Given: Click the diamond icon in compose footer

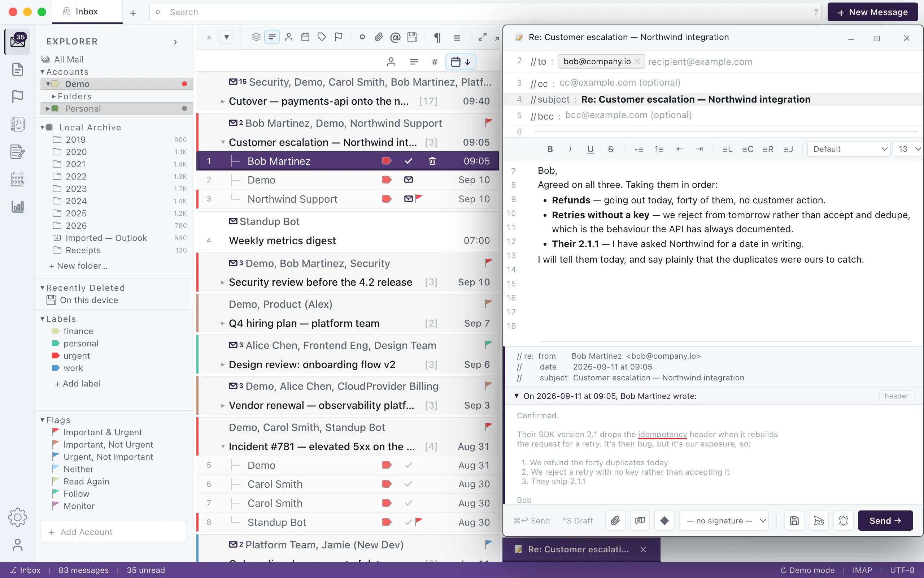Looking at the screenshot, I should coord(664,520).
